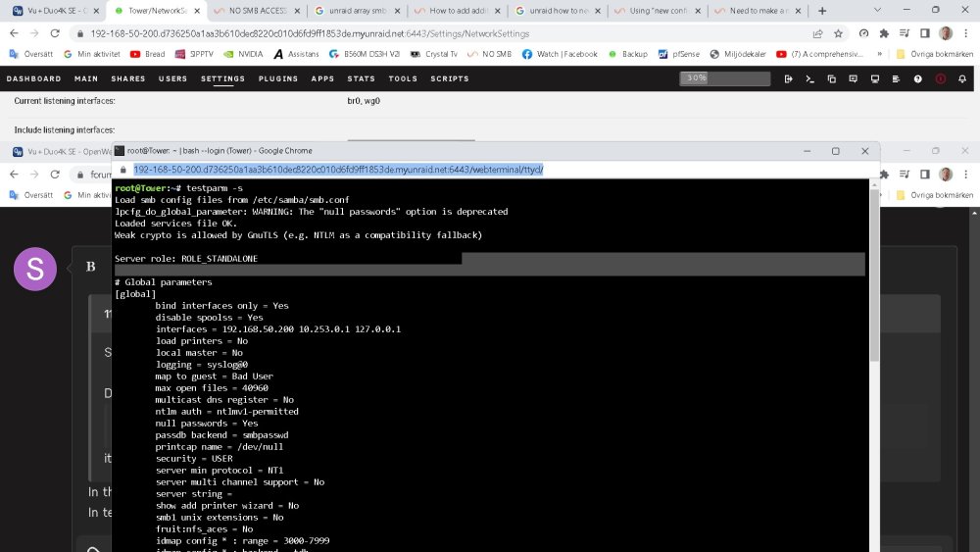Image resolution: width=980 pixels, height=552 pixels.
Task: Open the Unraid SCRIPTS page
Action: [450, 78]
